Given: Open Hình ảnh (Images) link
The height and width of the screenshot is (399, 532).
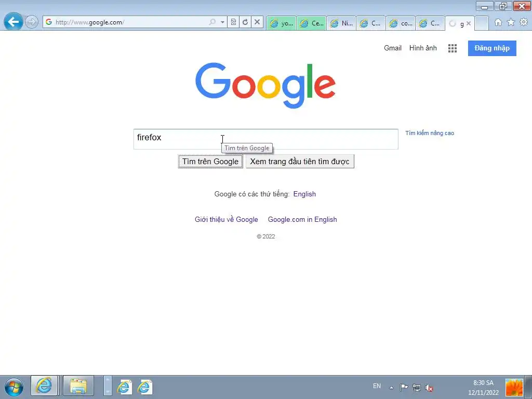Looking at the screenshot, I should coord(423,48).
